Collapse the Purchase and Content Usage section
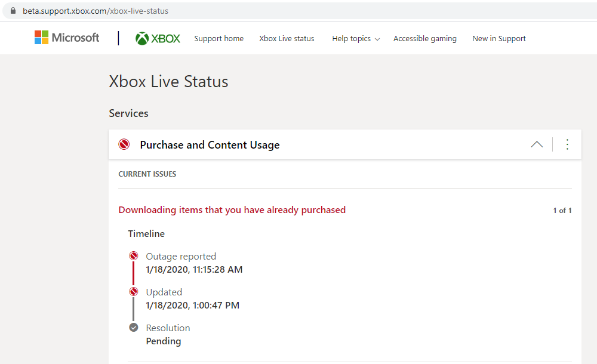597x364 pixels. (537, 144)
